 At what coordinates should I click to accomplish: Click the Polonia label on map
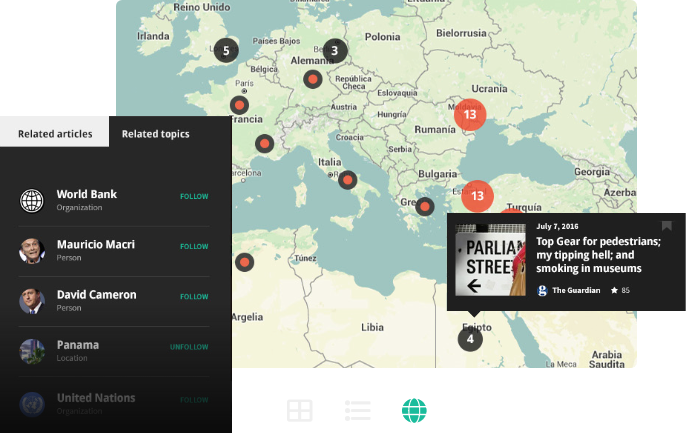[382, 37]
